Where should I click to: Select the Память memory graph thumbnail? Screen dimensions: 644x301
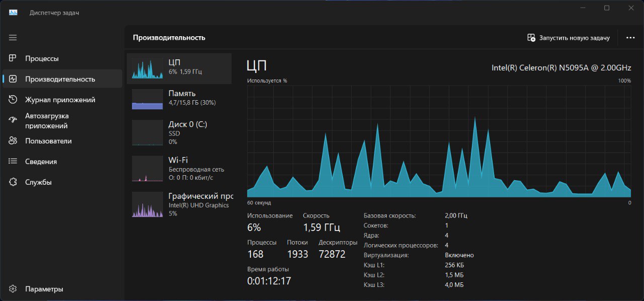coord(147,99)
